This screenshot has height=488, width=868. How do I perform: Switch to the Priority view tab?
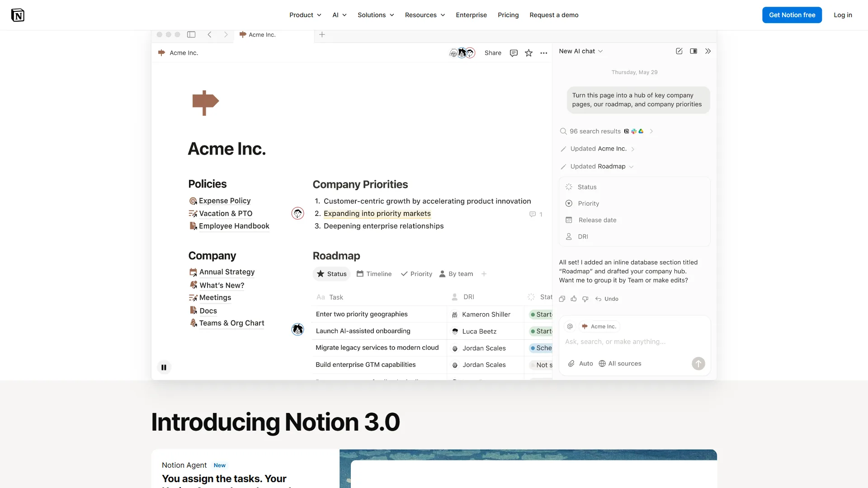coord(416,274)
